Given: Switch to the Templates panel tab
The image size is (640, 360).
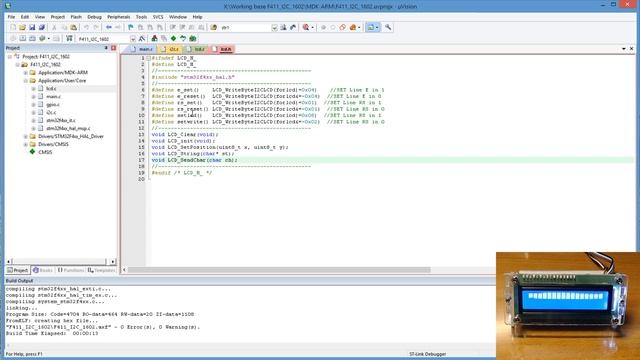Looking at the screenshot, I should coord(101,270).
